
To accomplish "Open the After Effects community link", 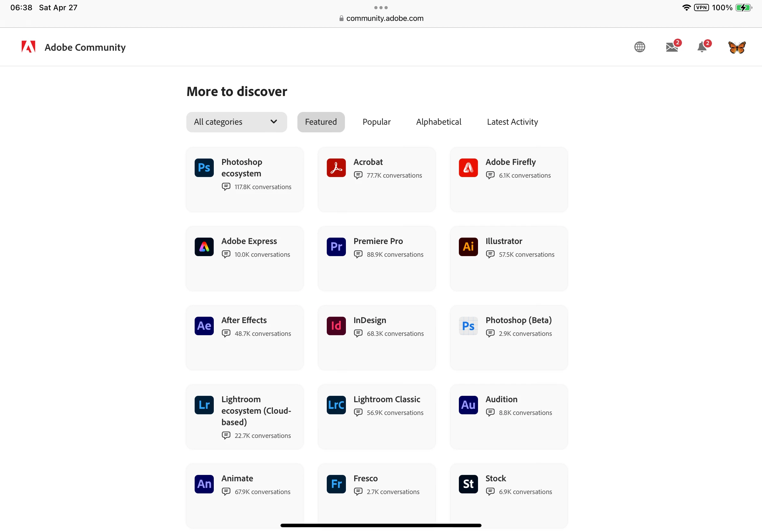I will point(244,320).
